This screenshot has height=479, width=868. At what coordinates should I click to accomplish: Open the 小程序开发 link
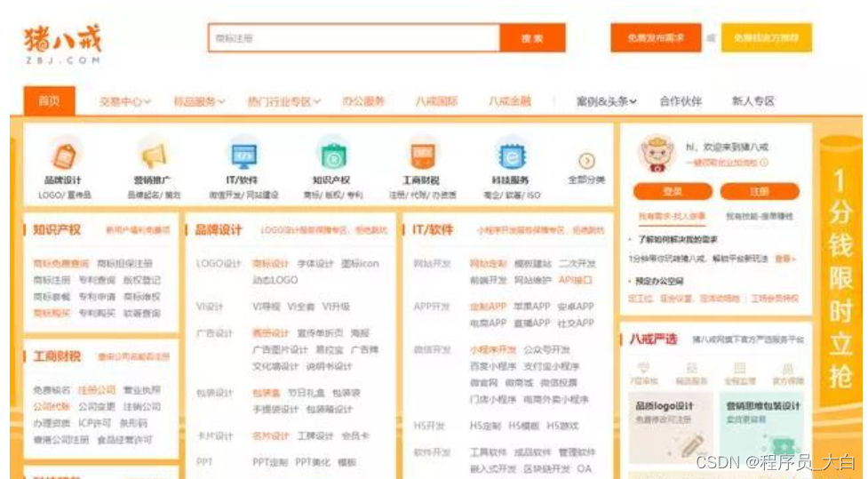493,350
